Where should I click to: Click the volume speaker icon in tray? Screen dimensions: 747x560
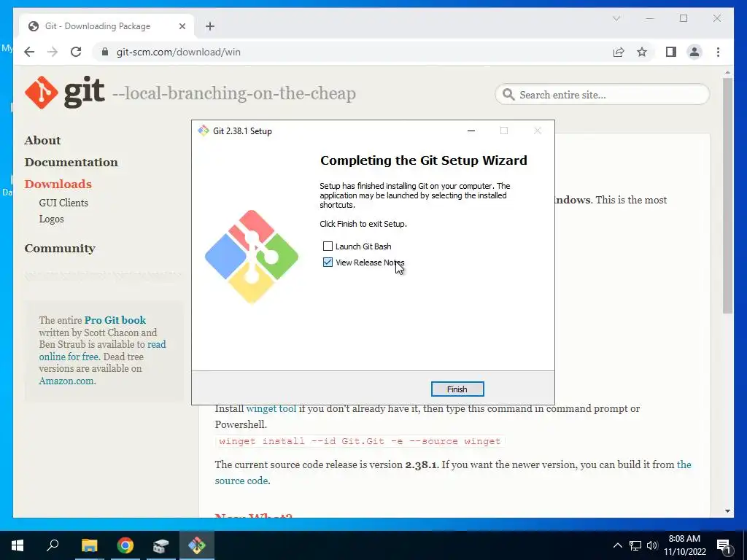652,545
